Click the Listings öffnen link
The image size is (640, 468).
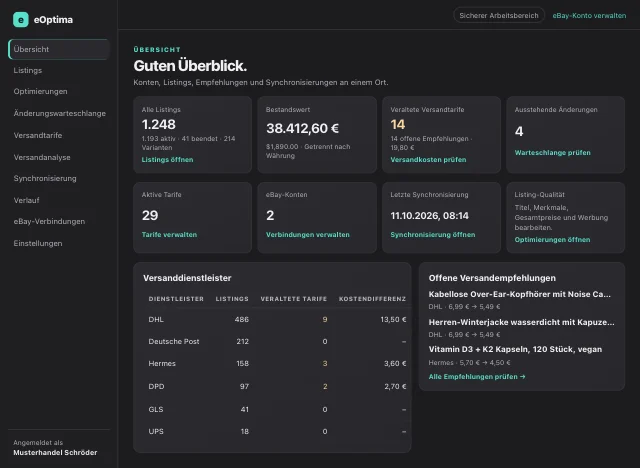167,160
